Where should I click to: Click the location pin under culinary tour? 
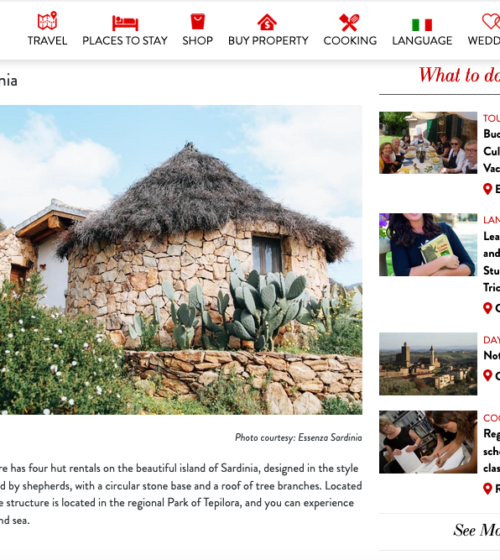pyautogui.click(x=488, y=189)
